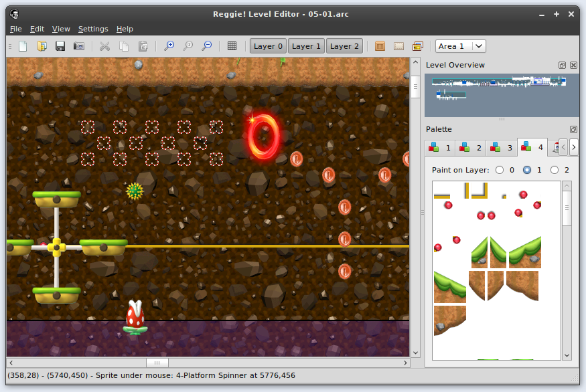This screenshot has height=392, width=586.
Task: Toggle Layer 0 visibility button
Action: 268,46
